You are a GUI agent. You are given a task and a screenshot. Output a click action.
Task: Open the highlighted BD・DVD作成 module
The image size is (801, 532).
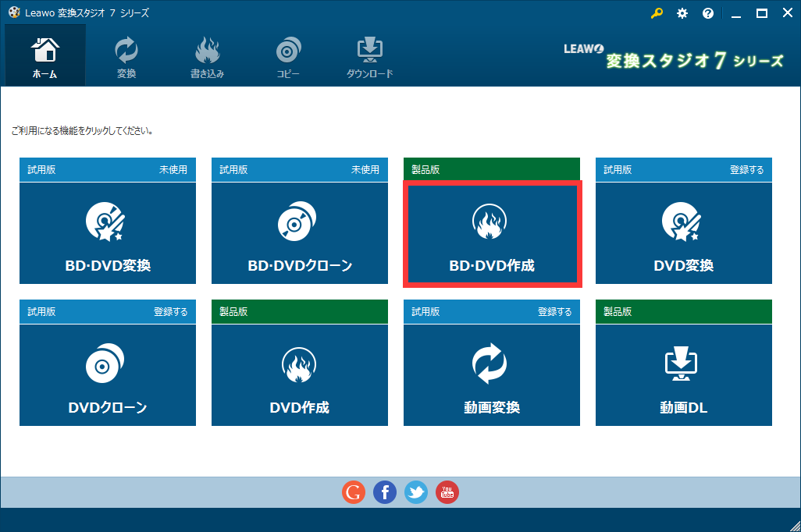click(491, 232)
